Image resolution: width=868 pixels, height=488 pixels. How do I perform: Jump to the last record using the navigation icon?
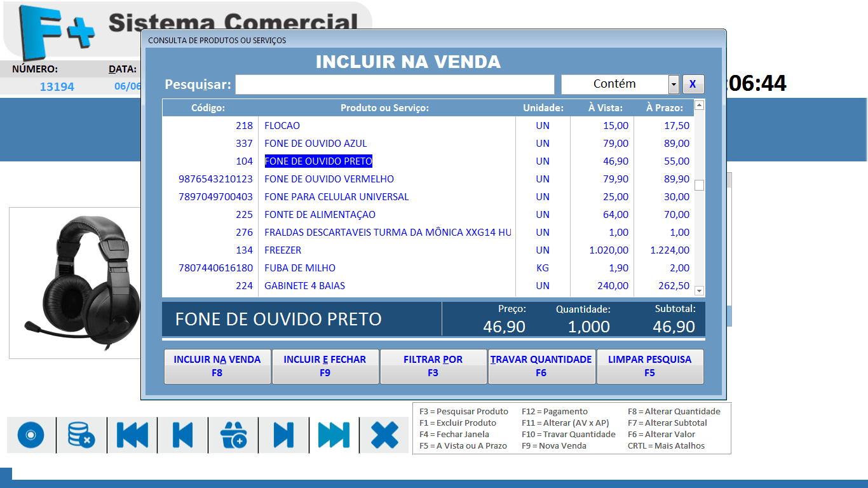coord(334,435)
